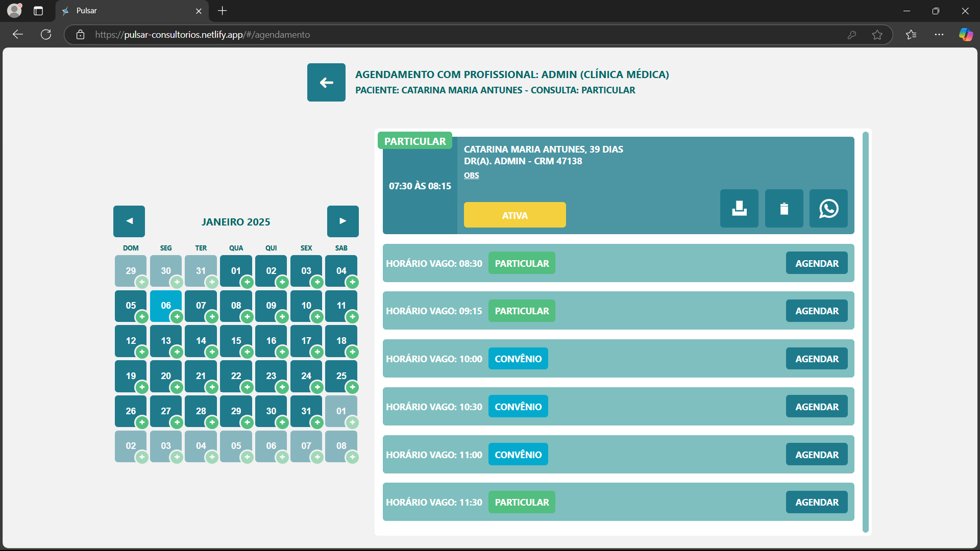Open new browser tab
980x551 pixels.
pyautogui.click(x=222, y=11)
